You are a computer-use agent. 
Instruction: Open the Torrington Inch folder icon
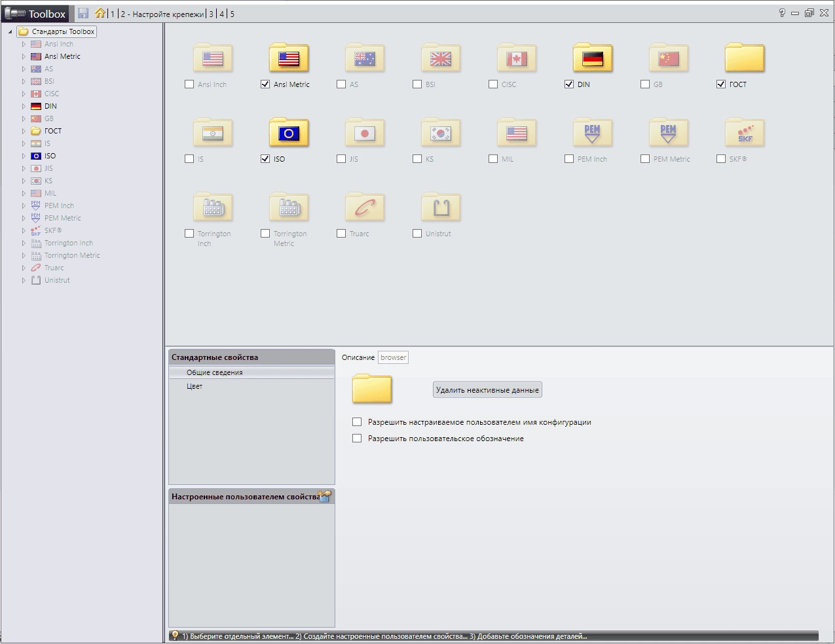213,208
